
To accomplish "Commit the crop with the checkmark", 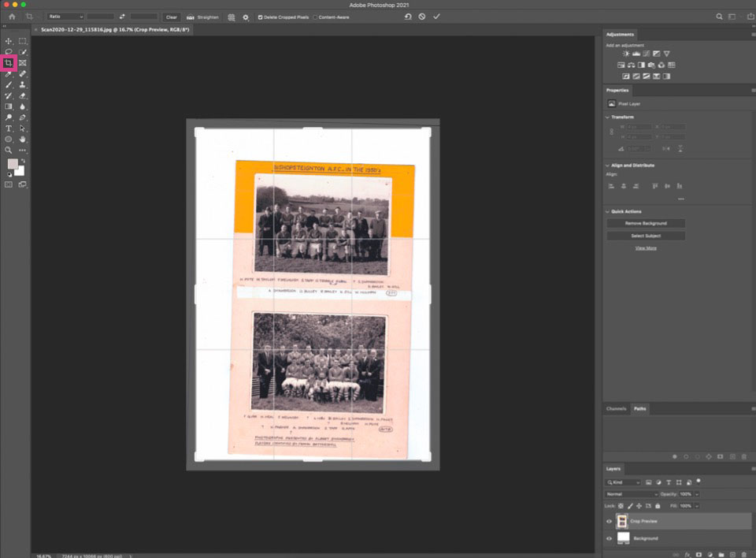I will point(436,17).
